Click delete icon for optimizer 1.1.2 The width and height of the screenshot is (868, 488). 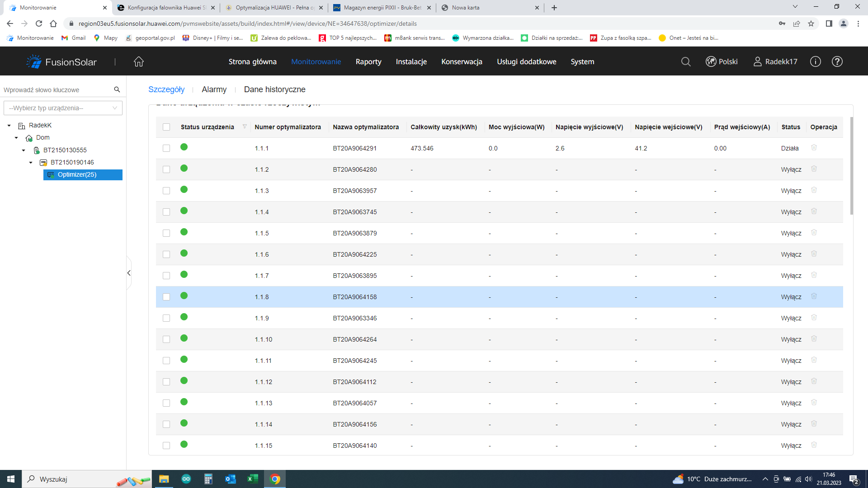[x=814, y=169]
